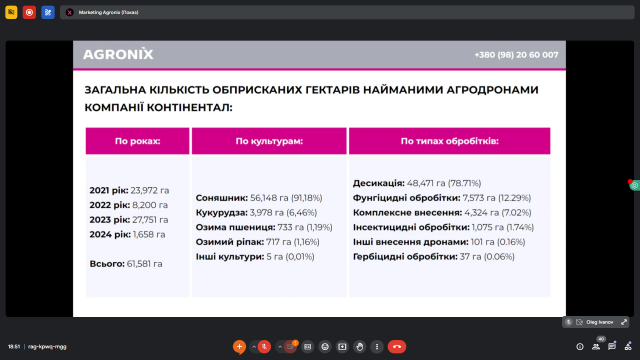Click the participant count badge above people icon

pyautogui.click(x=601, y=339)
